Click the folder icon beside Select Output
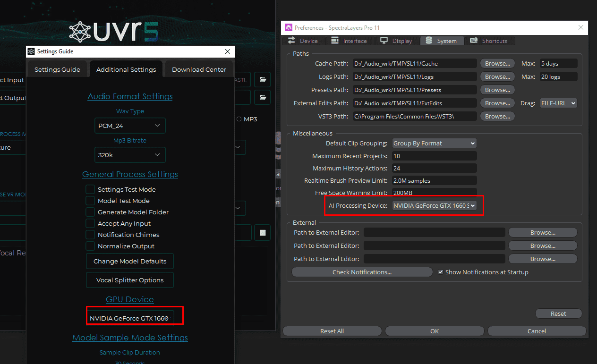Screen dimensions: 597x364 (x=263, y=98)
